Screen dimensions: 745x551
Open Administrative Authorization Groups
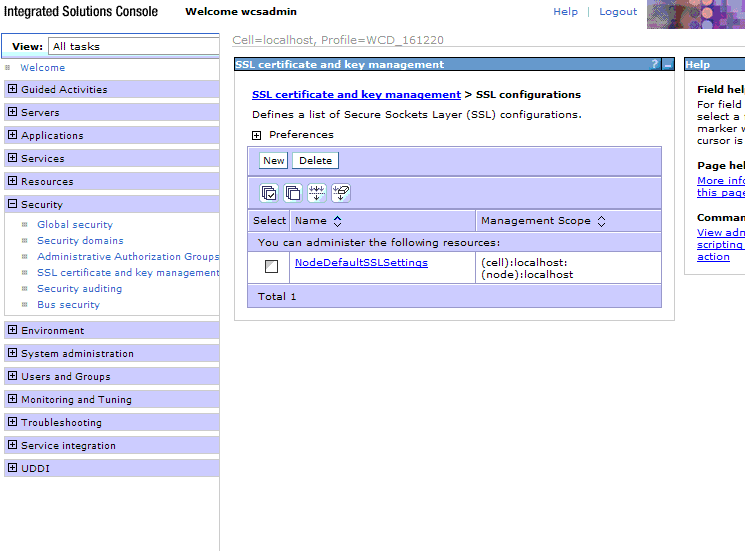tap(128, 256)
